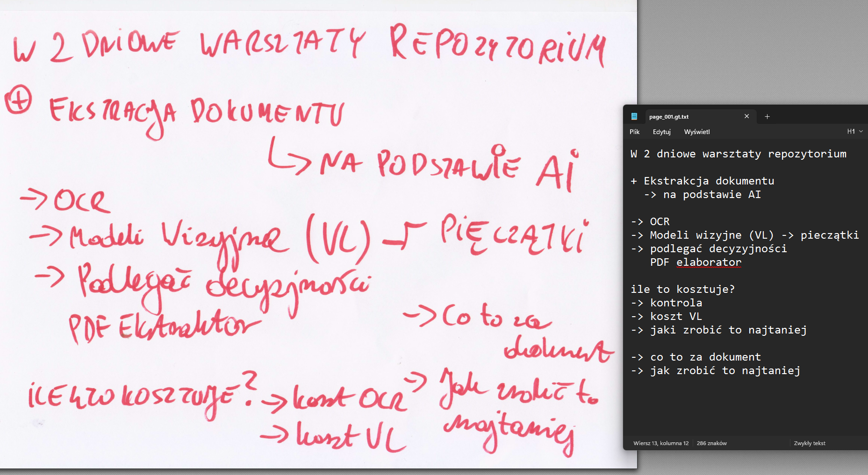Image resolution: width=868 pixels, height=475 pixels.
Task: Click the '-> koszt VL' line in Notepad
Action: (x=666, y=317)
